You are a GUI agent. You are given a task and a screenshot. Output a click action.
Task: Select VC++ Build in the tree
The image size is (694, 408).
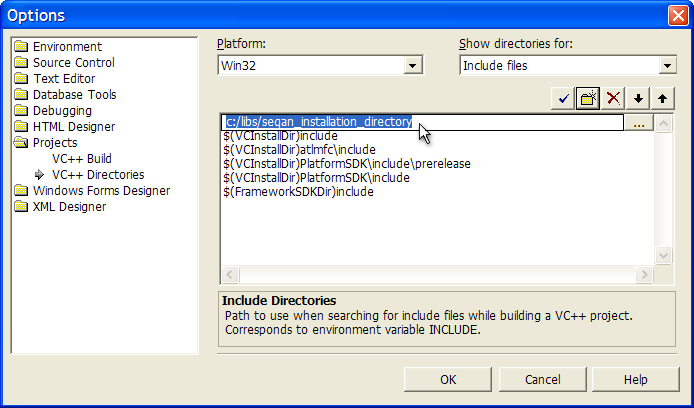coord(82,159)
